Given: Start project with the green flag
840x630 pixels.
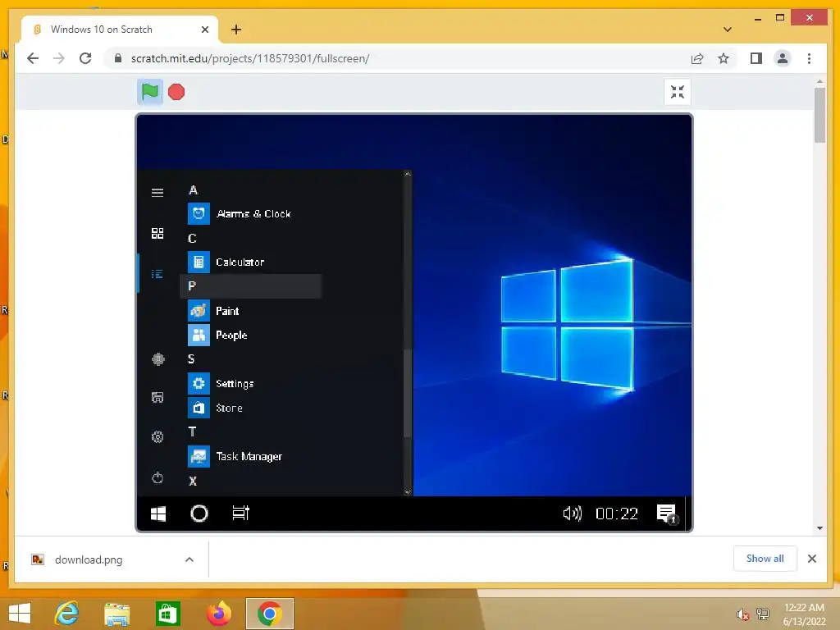Looking at the screenshot, I should click(x=150, y=92).
